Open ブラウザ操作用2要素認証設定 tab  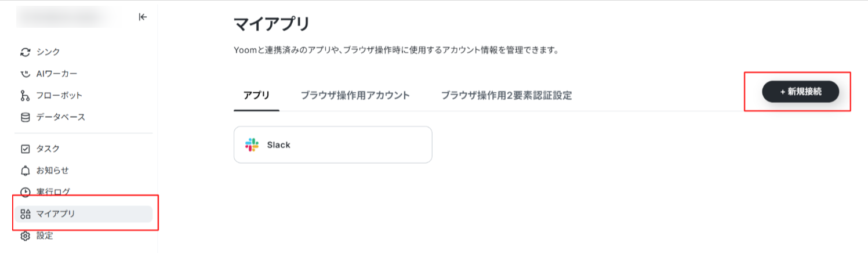coord(506,96)
